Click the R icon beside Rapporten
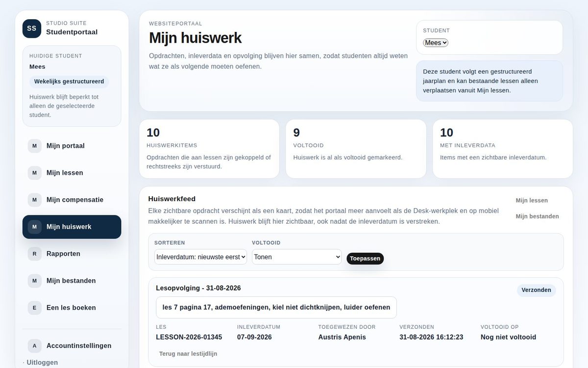The height and width of the screenshot is (368, 588). pos(34,254)
